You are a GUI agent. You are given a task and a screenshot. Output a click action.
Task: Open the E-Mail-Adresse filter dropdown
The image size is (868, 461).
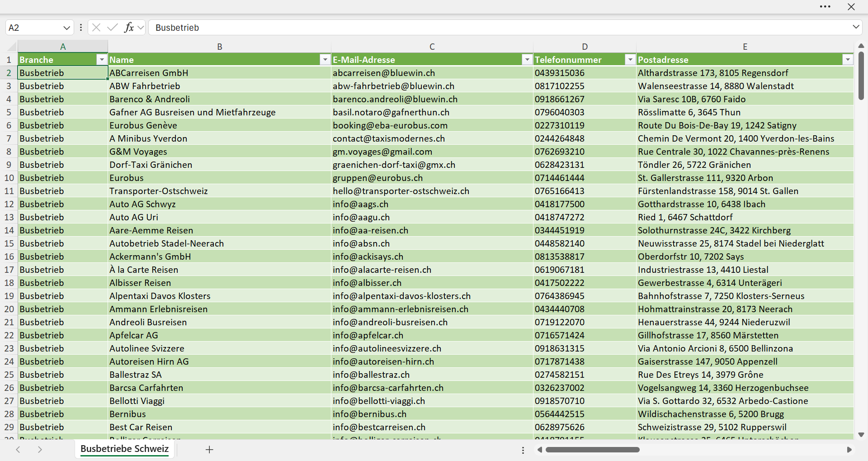pyautogui.click(x=527, y=60)
